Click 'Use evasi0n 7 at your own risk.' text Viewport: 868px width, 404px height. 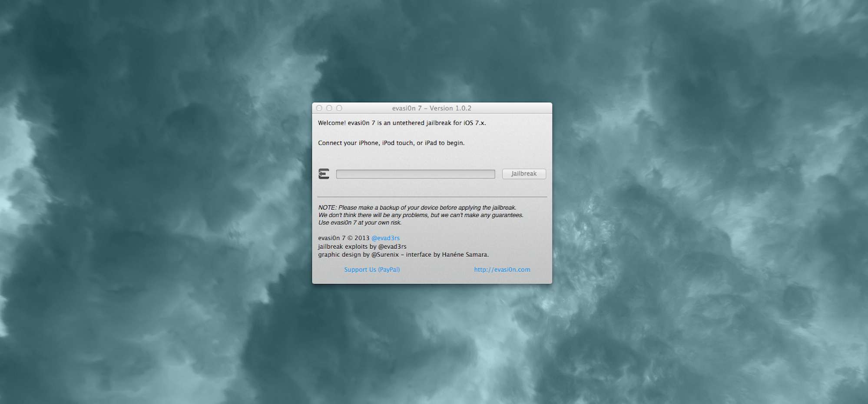point(360,222)
